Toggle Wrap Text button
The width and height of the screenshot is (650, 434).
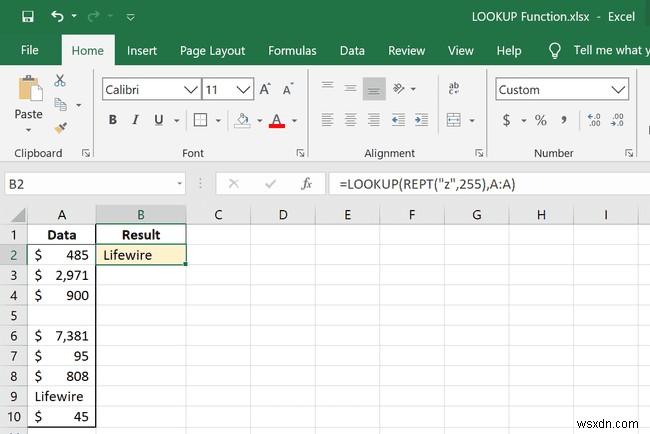point(454,88)
